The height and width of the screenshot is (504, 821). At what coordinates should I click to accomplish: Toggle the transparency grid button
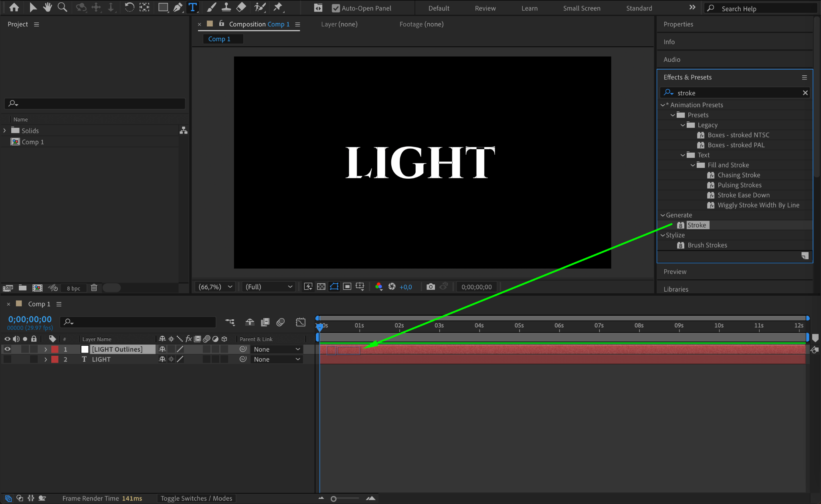[x=321, y=286]
